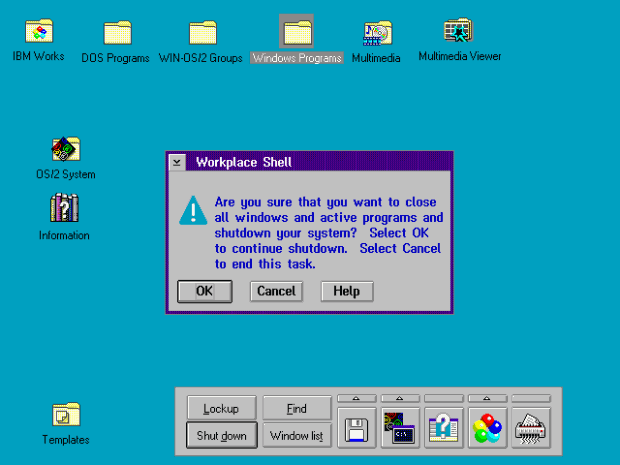Click the Workplace Shell title bar
Screen dimensions: 620x465
318,163
